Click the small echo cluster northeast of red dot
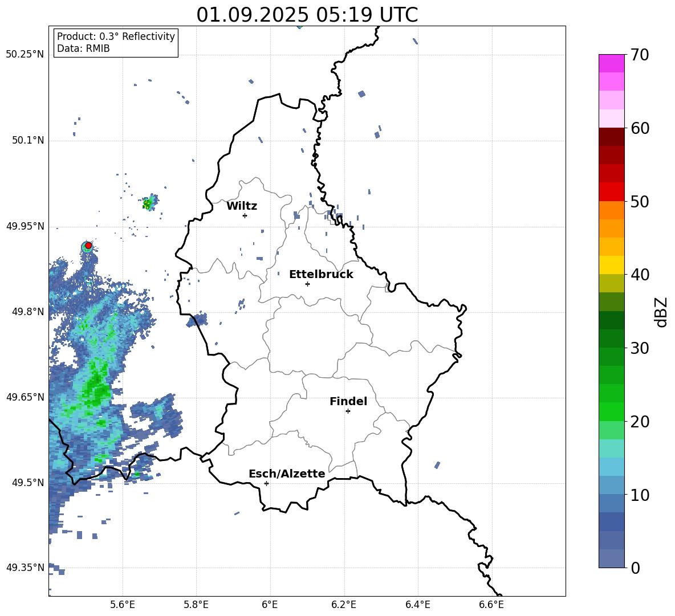The width and height of the screenshot is (675, 616). [150, 202]
